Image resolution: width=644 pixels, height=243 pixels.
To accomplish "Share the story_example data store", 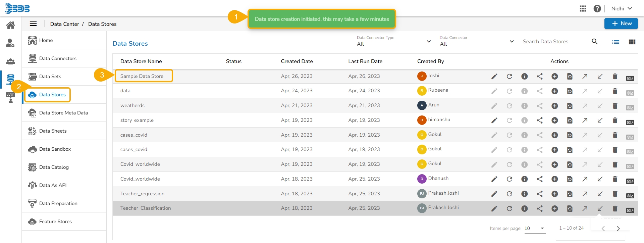I will click(x=539, y=120).
